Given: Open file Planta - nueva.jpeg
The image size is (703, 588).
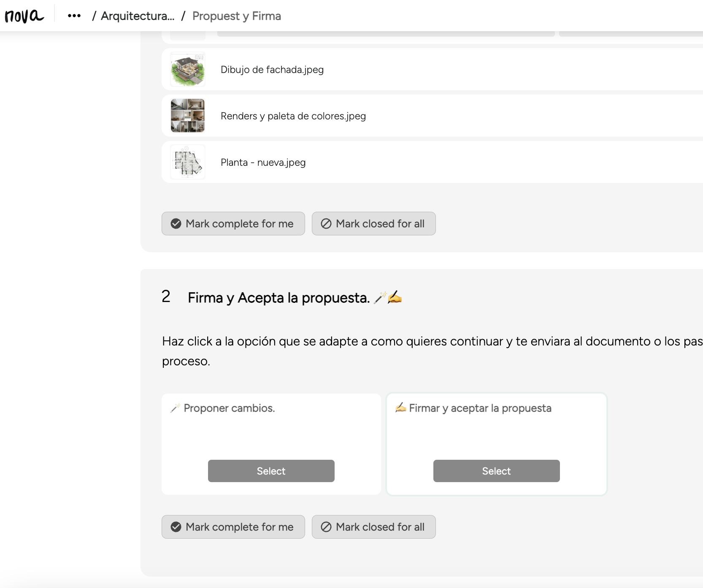Looking at the screenshot, I should [263, 162].
